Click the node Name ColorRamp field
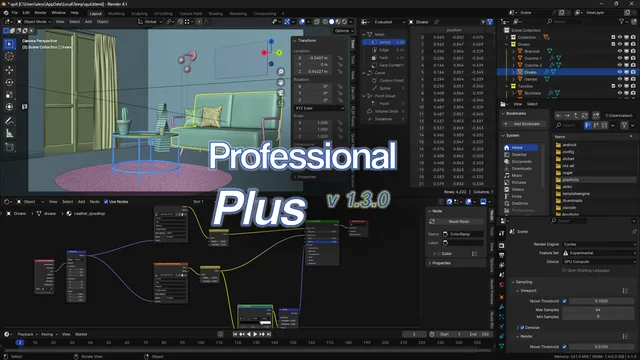This screenshot has width=640, height=360. click(463, 234)
